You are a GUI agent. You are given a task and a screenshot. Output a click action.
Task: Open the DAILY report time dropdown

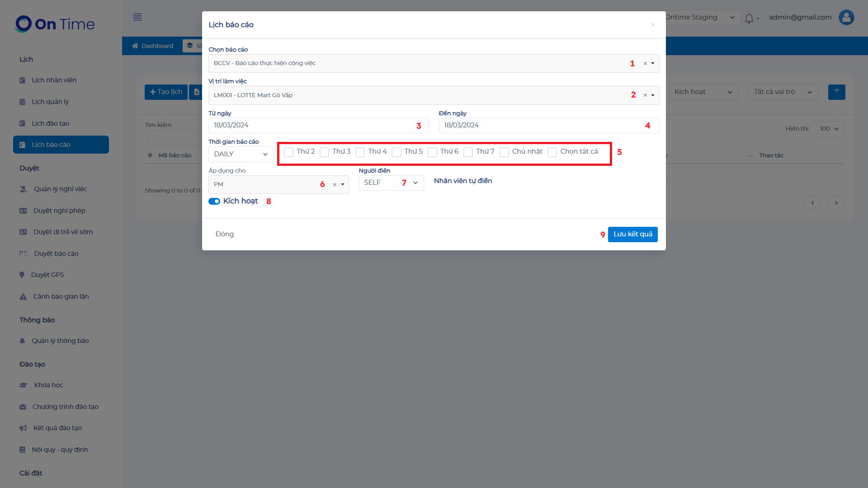241,154
